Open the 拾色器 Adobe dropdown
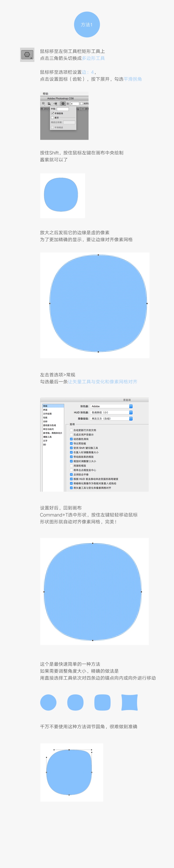Screen dimensions: 174x868 [112, 406]
